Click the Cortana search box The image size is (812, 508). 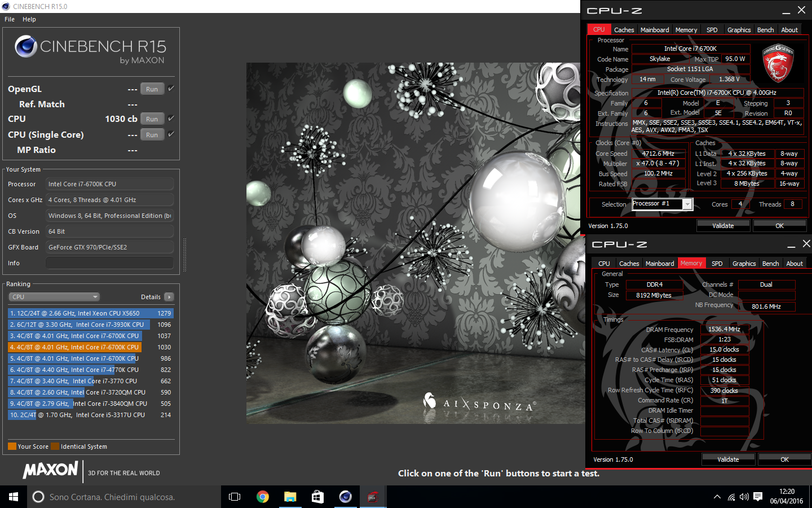pos(124,497)
